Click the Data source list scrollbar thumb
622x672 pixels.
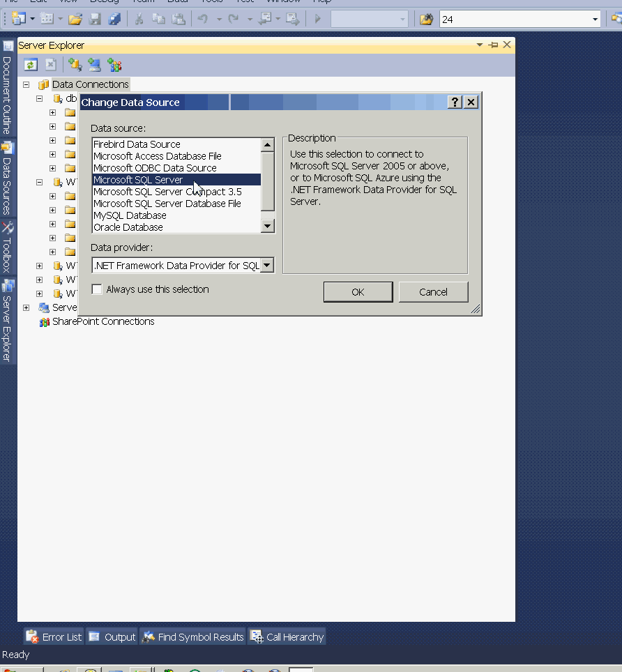click(x=268, y=181)
